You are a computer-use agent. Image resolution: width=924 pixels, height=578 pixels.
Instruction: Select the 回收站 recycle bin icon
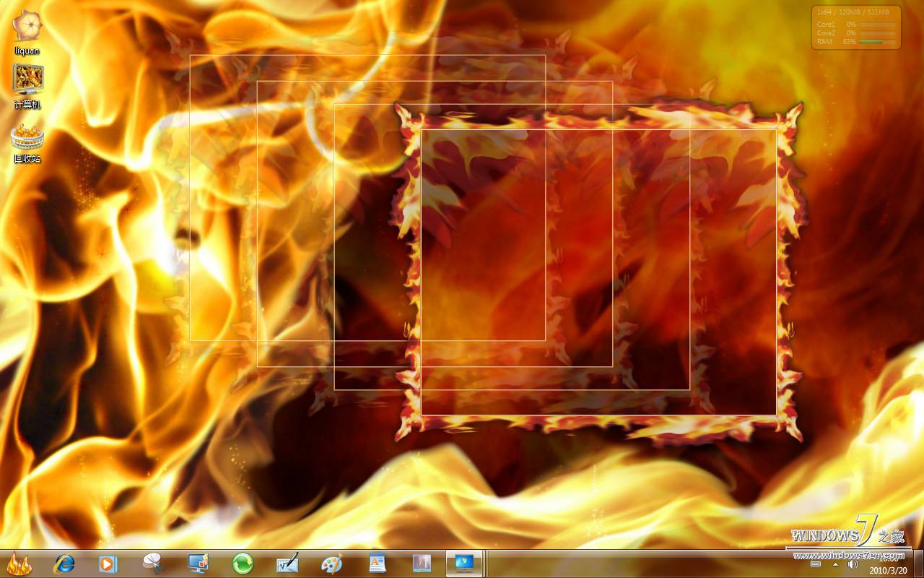(27, 142)
